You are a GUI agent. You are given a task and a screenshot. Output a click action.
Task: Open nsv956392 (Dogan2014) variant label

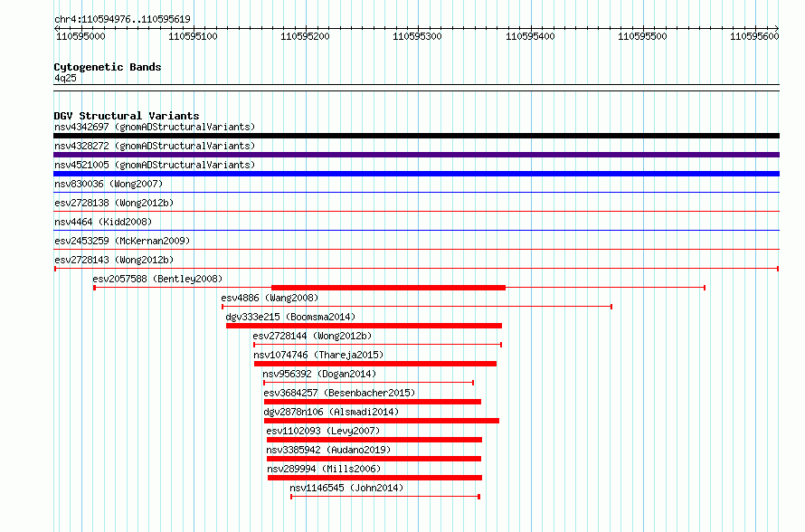tap(319, 374)
